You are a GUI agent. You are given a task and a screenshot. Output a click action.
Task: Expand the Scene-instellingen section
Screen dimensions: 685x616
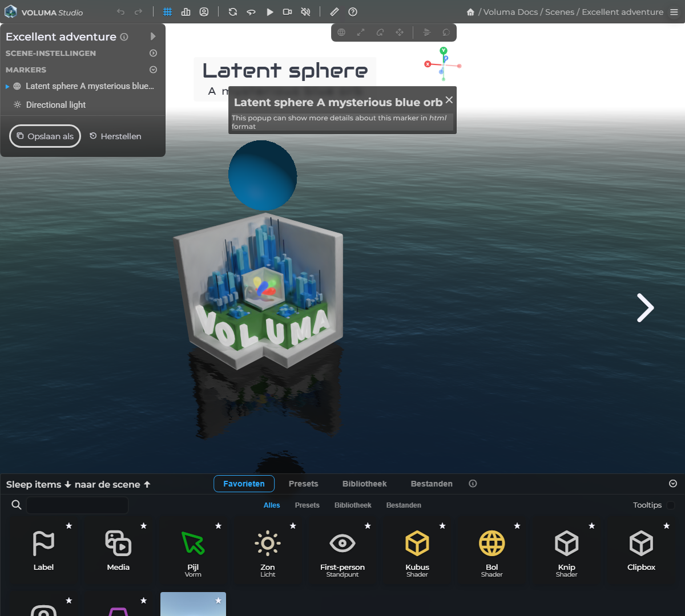pos(153,53)
